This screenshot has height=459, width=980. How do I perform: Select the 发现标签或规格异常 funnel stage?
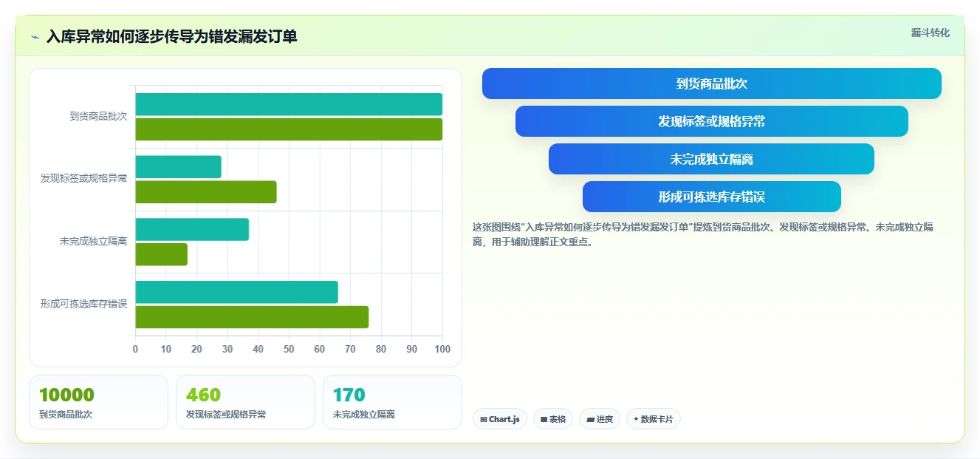pyautogui.click(x=712, y=121)
